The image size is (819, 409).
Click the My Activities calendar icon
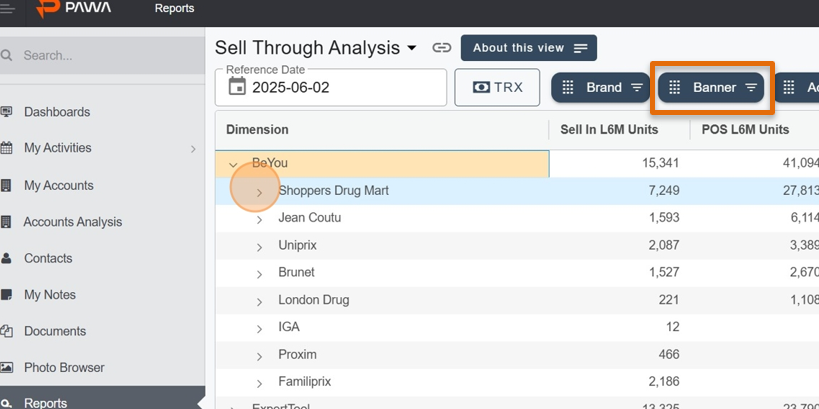pos(6,148)
